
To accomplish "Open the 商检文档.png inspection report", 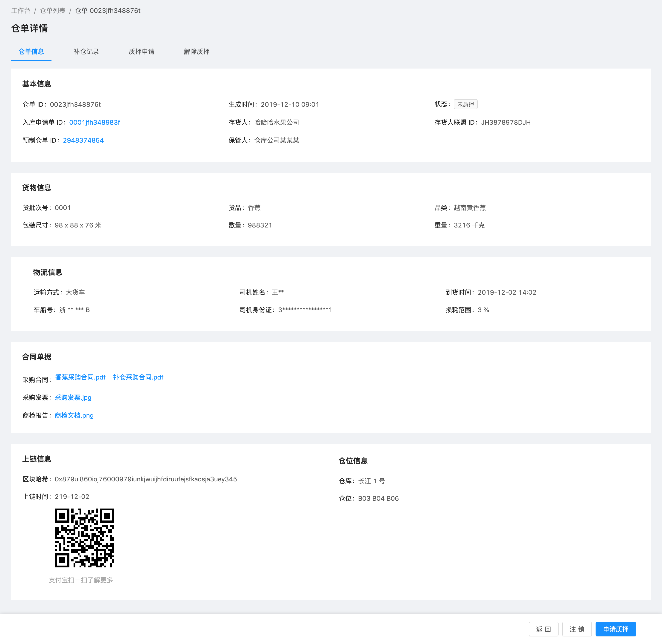I will (x=74, y=415).
